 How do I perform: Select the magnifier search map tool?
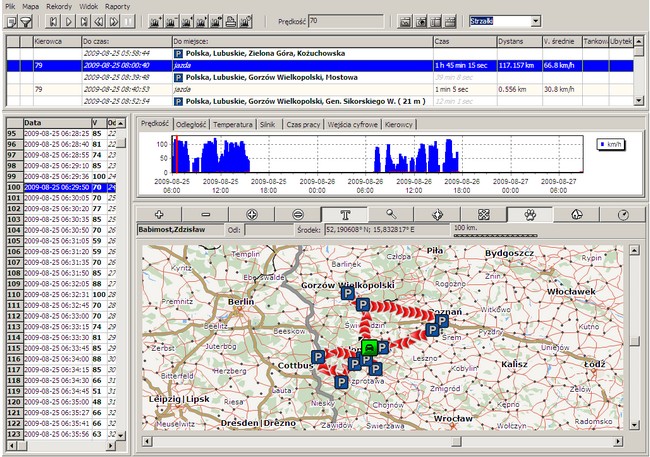(x=391, y=214)
